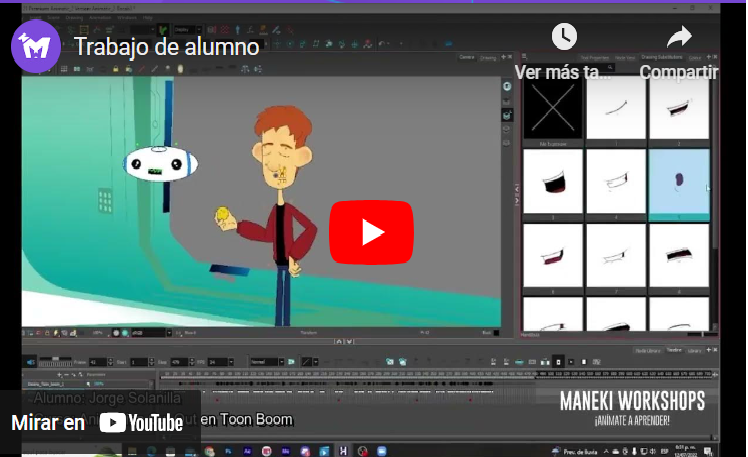Click the Start frame field in the timeline
This screenshot has height=457, width=748.
(138, 362)
